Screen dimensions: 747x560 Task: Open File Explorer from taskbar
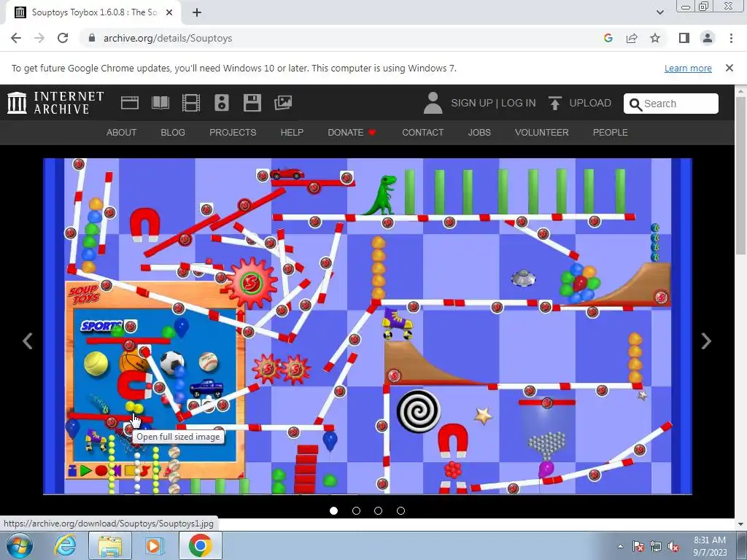pyautogui.click(x=110, y=545)
